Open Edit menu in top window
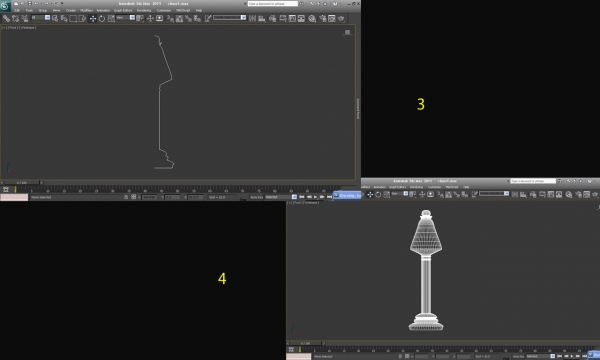The height and width of the screenshot is (360, 600). 17,10
